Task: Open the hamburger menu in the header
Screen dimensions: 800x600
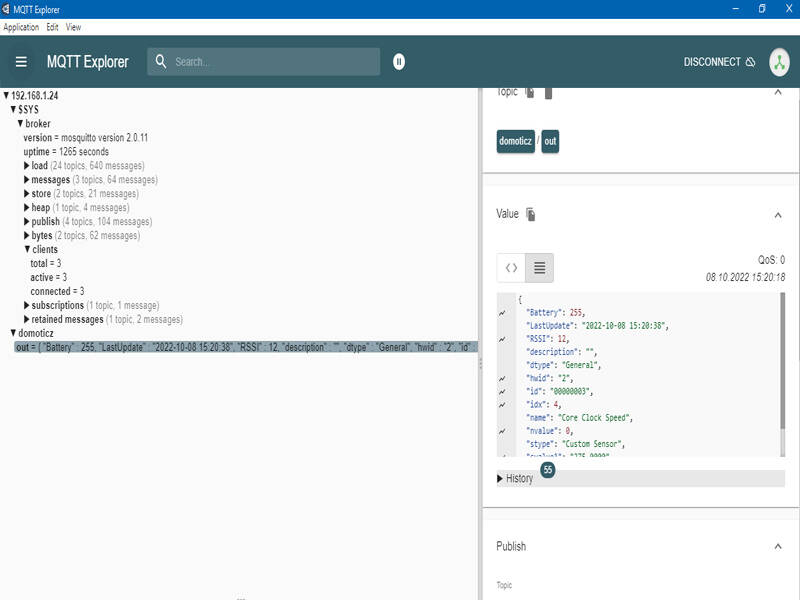Action: point(21,62)
